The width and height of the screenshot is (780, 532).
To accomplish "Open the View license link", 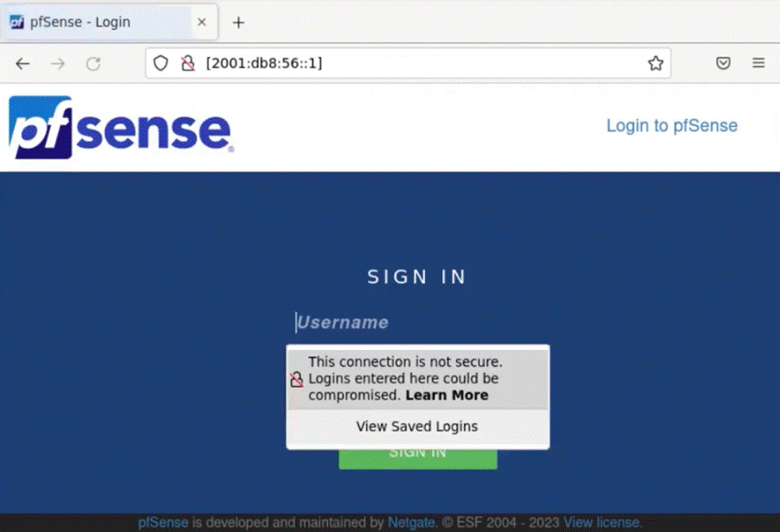I will coord(602,522).
